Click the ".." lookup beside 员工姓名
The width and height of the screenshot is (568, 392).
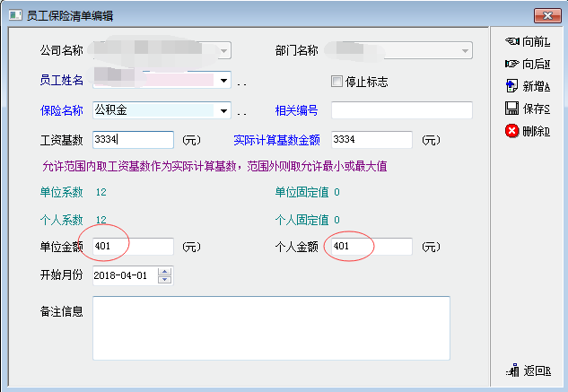241,83
